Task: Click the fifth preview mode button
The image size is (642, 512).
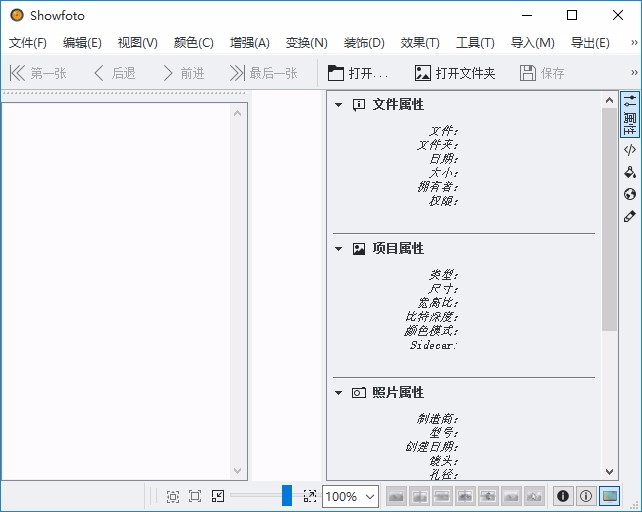Action: pyautogui.click(x=488, y=496)
